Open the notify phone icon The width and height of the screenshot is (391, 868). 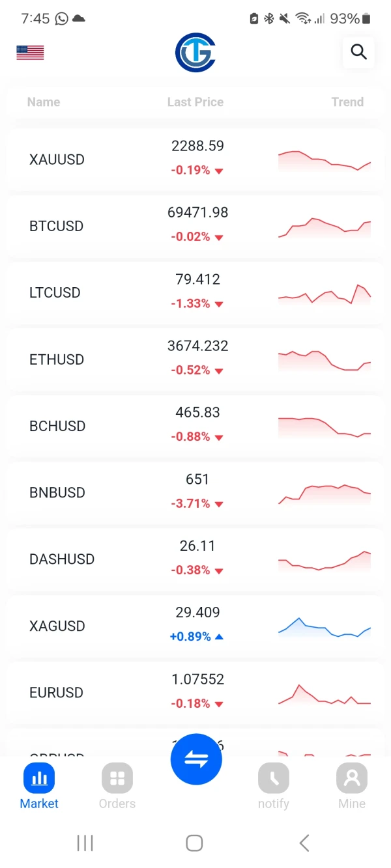(274, 778)
